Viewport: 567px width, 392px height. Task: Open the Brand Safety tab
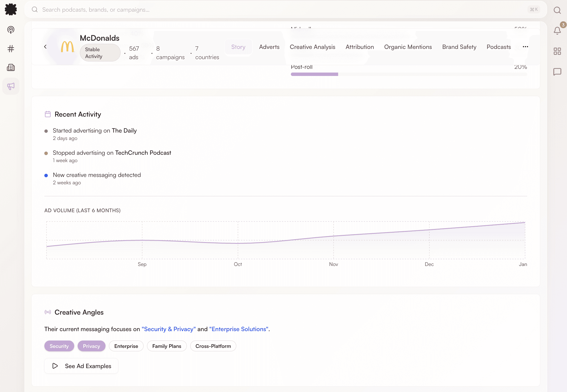459,47
